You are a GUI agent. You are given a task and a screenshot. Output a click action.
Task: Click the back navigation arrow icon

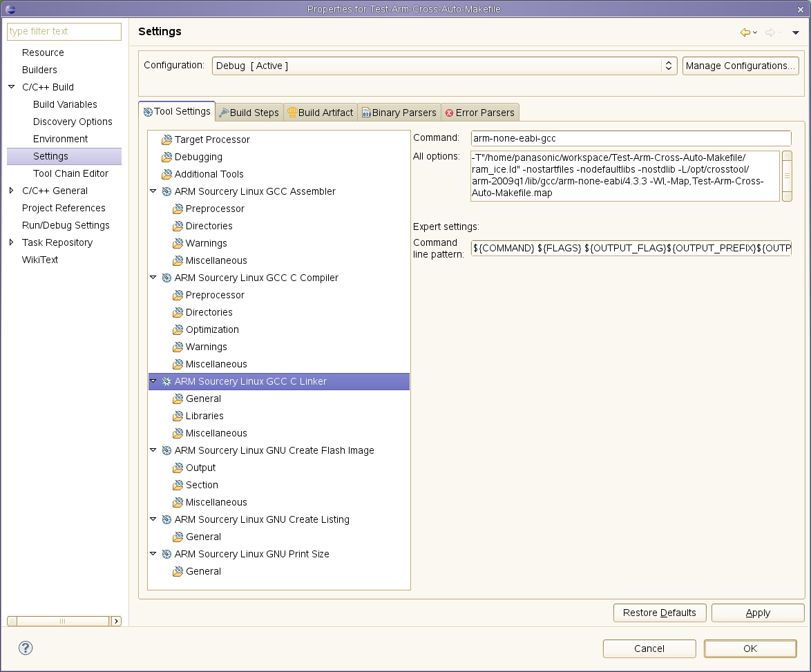point(745,32)
